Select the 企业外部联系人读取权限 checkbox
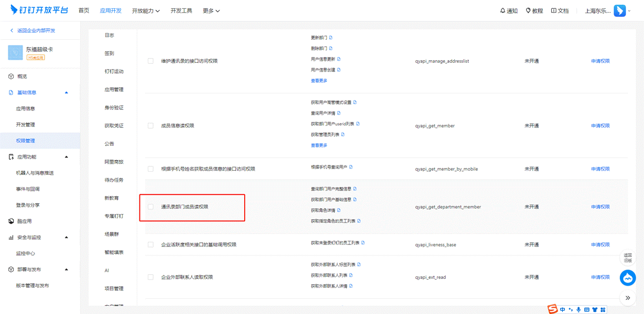This screenshot has height=314, width=644. [x=151, y=277]
